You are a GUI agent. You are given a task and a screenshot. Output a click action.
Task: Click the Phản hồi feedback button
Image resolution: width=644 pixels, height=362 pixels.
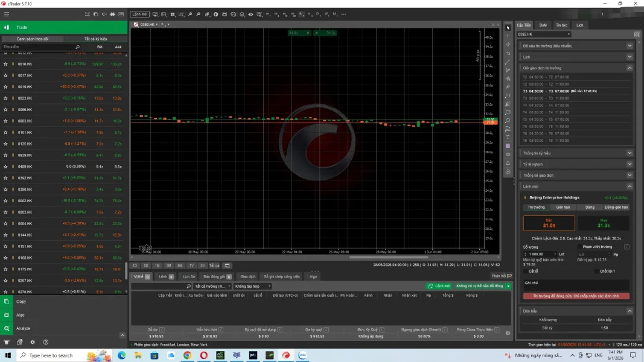(x=502, y=276)
